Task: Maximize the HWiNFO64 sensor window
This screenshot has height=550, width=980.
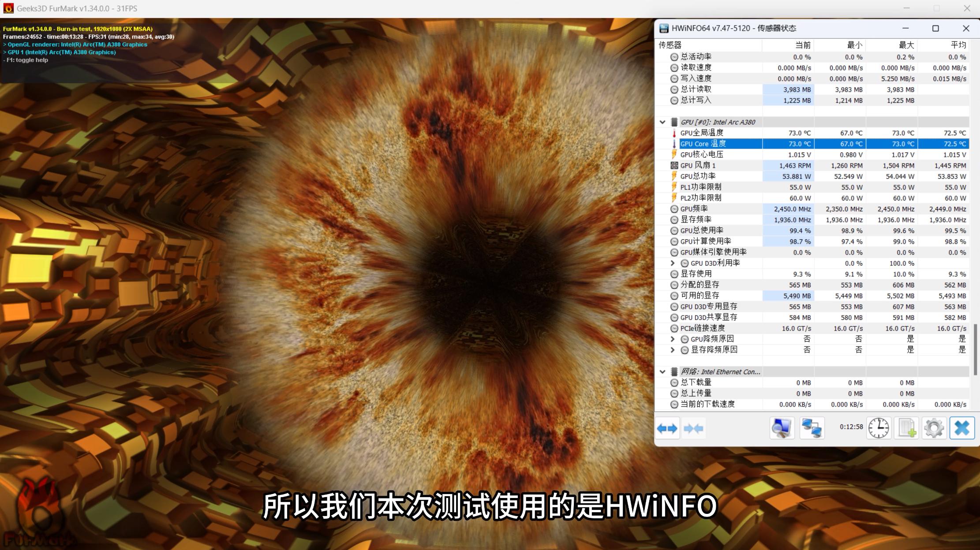Action: point(935,28)
